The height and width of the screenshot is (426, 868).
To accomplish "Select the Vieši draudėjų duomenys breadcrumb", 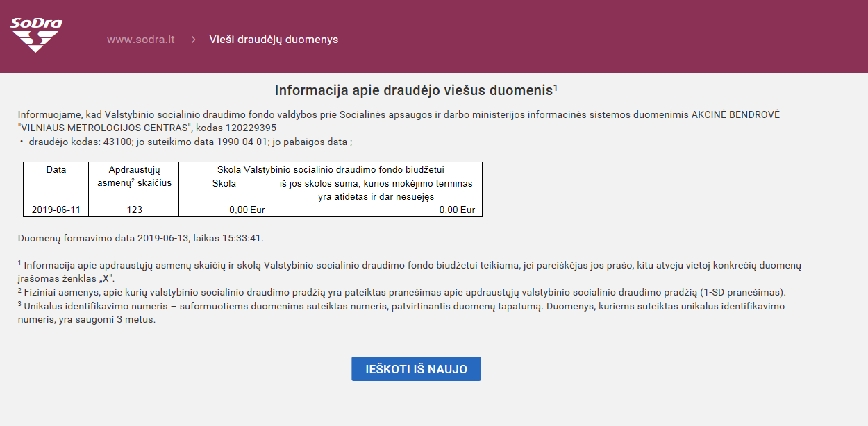I will click(x=274, y=40).
